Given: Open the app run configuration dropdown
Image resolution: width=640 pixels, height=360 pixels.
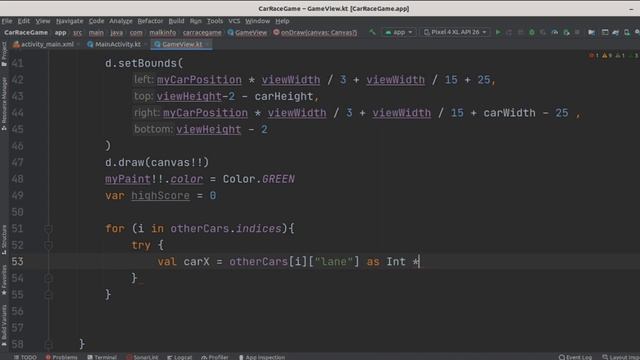Looking at the screenshot, I should pyautogui.click(x=398, y=32).
